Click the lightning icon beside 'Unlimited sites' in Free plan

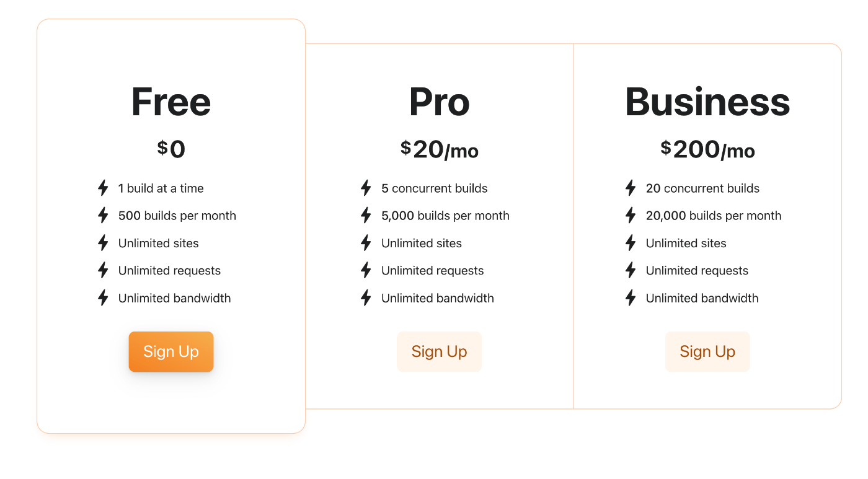(x=103, y=243)
